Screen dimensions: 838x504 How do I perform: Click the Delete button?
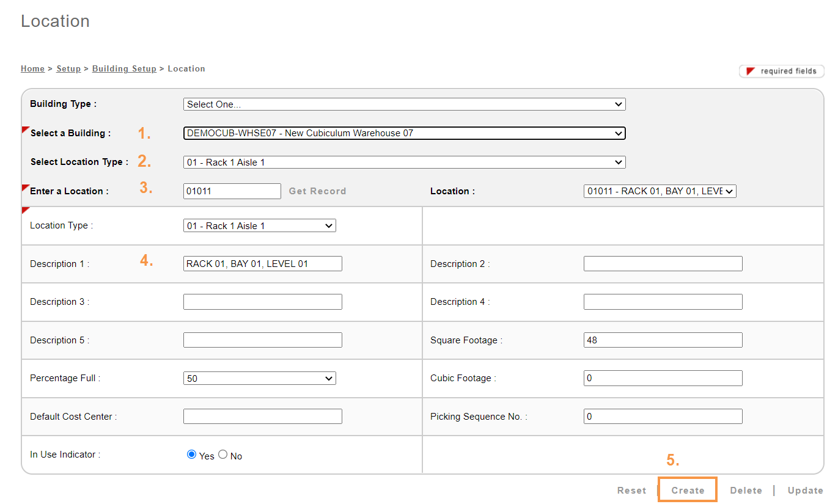pos(746,491)
